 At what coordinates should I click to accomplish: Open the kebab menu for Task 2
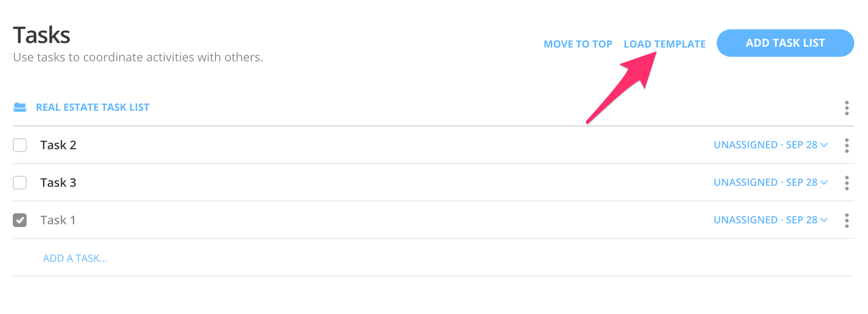point(847,145)
